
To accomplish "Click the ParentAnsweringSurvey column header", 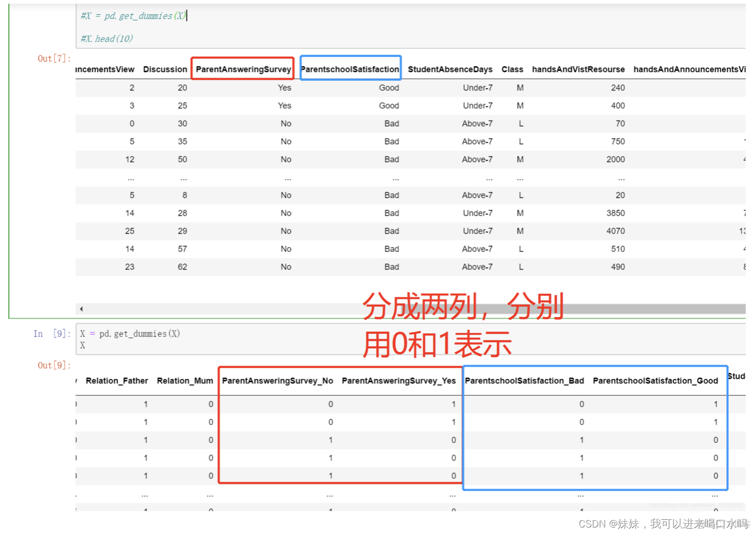I will click(244, 69).
